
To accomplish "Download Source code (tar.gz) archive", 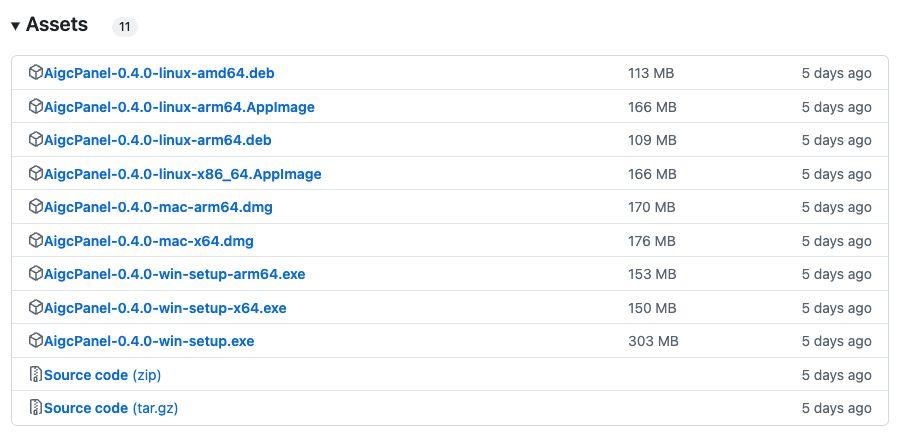I will coord(111,408).
